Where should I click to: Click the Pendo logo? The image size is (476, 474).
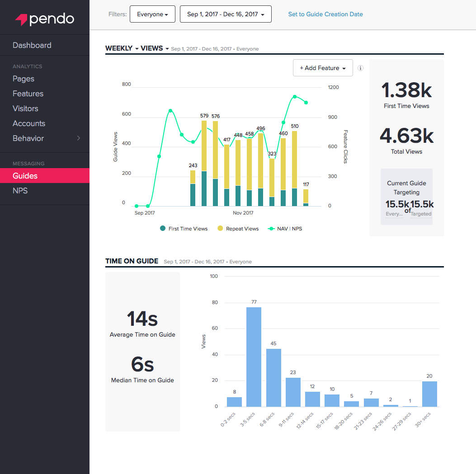[44, 19]
